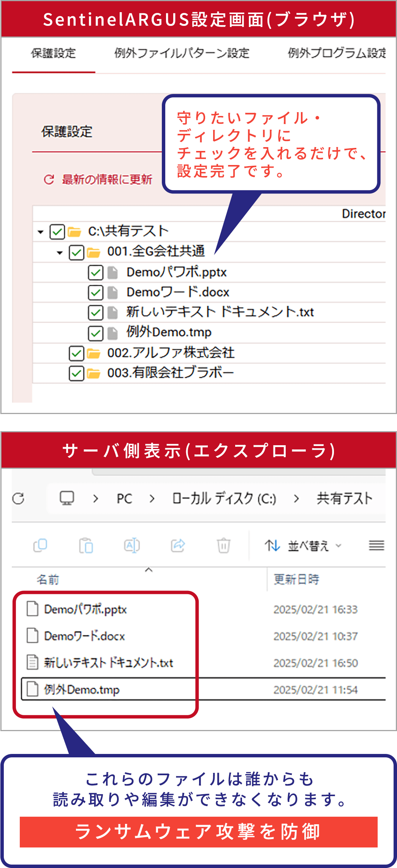The width and height of the screenshot is (397, 868).
Task: Expand chevron after PC breadcrumb
Action: [x=152, y=498]
